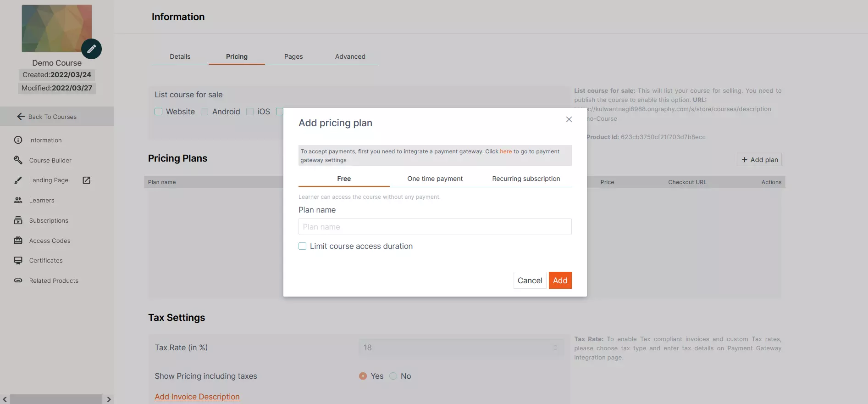Image resolution: width=868 pixels, height=404 pixels.
Task: Click the pencil edit icon on course image
Action: point(91,49)
